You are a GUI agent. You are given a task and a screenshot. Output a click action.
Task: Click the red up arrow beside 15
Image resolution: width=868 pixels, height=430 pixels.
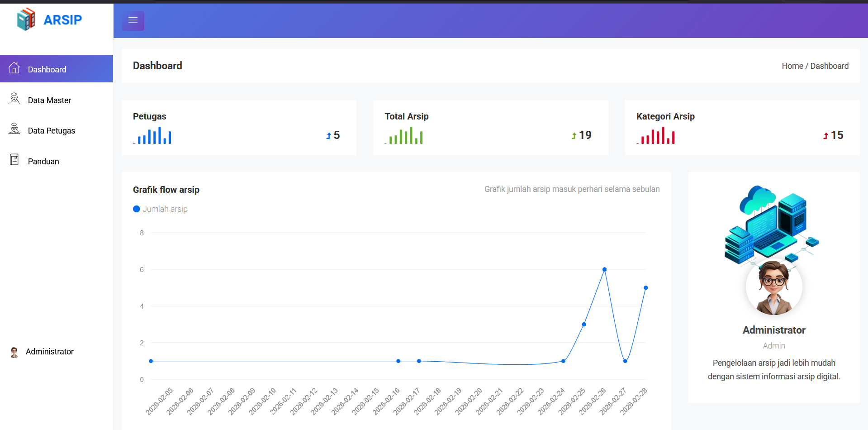point(825,136)
